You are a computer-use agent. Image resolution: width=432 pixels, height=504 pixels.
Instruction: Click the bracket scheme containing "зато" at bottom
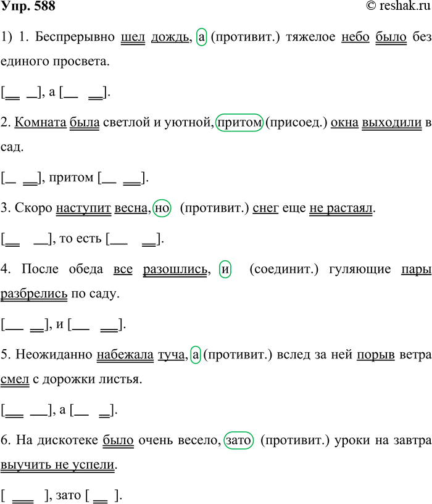click(x=62, y=495)
